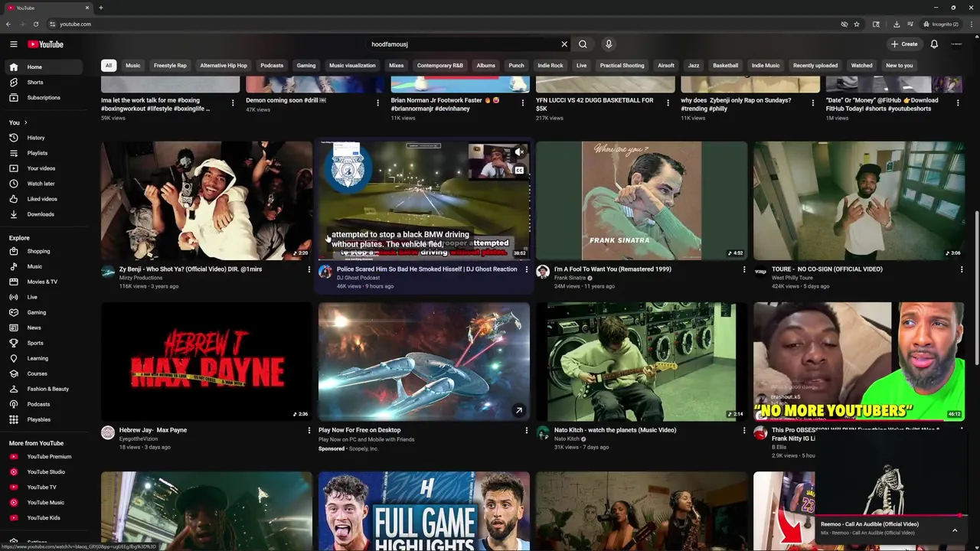Image resolution: width=980 pixels, height=551 pixels.
Task: Open Hebrew Jay channel avatar
Action: 108,433
